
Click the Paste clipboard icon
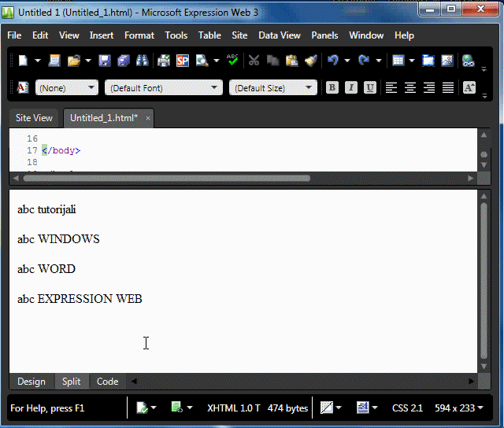[x=292, y=61]
